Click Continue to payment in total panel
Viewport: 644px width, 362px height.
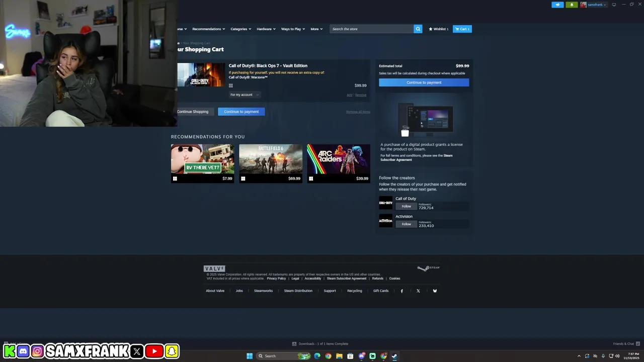coord(424,82)
